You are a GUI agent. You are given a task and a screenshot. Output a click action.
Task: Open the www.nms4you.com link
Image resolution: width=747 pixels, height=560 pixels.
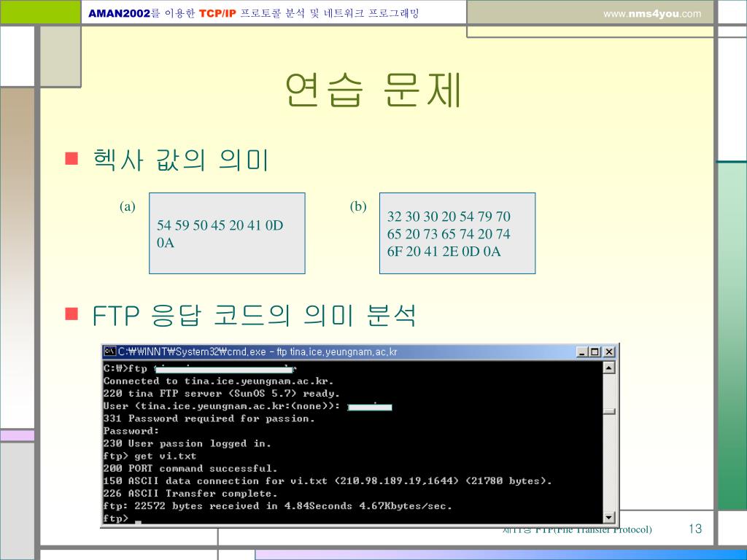652,14
